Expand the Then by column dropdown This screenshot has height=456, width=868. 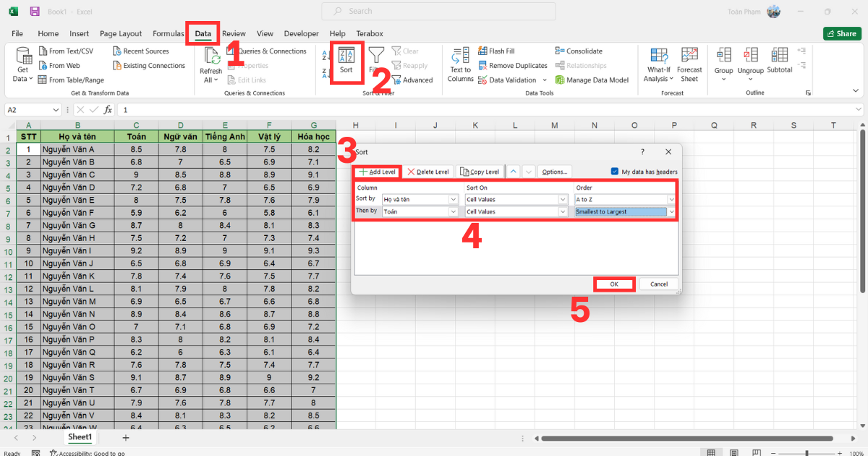coord(454,212)
